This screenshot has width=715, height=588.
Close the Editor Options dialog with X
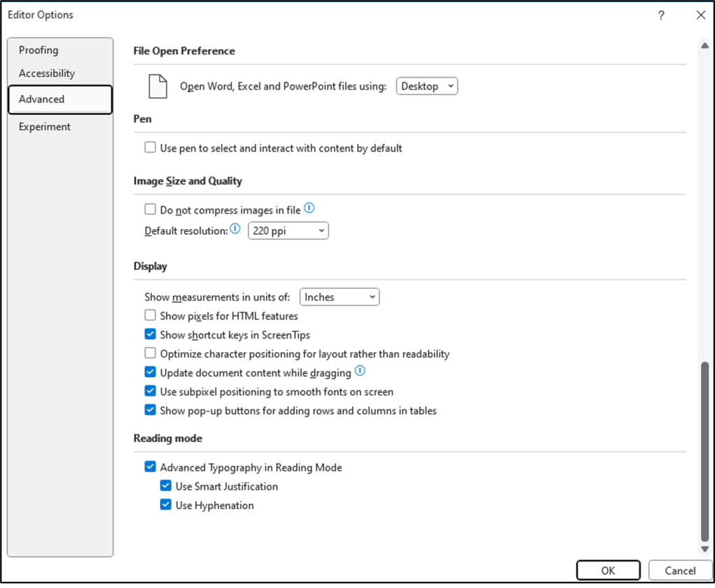coord(700,15)
